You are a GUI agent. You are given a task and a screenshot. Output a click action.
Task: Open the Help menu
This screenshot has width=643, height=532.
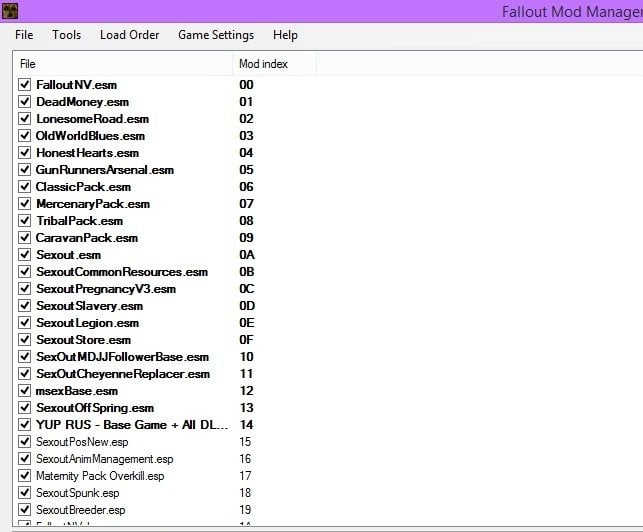click(285, 35)
